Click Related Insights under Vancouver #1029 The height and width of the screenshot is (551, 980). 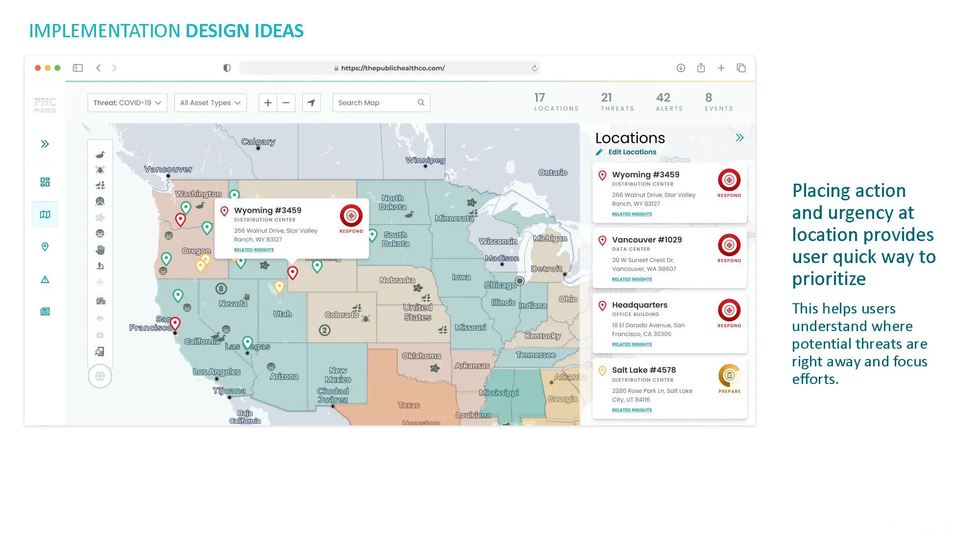click(632, 279)
